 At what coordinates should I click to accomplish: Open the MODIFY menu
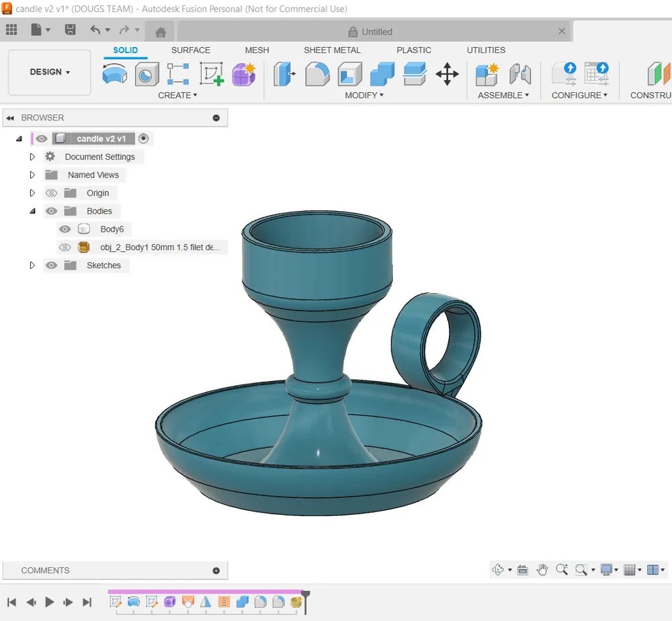coord(364,95)
